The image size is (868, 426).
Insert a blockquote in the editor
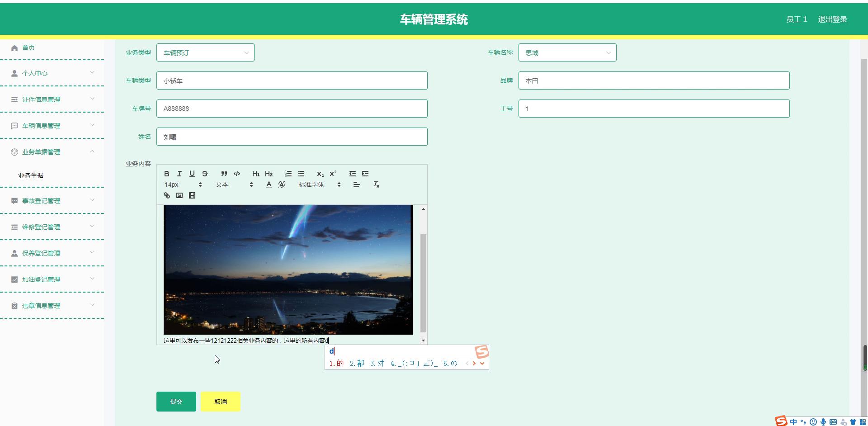(224, 174)
